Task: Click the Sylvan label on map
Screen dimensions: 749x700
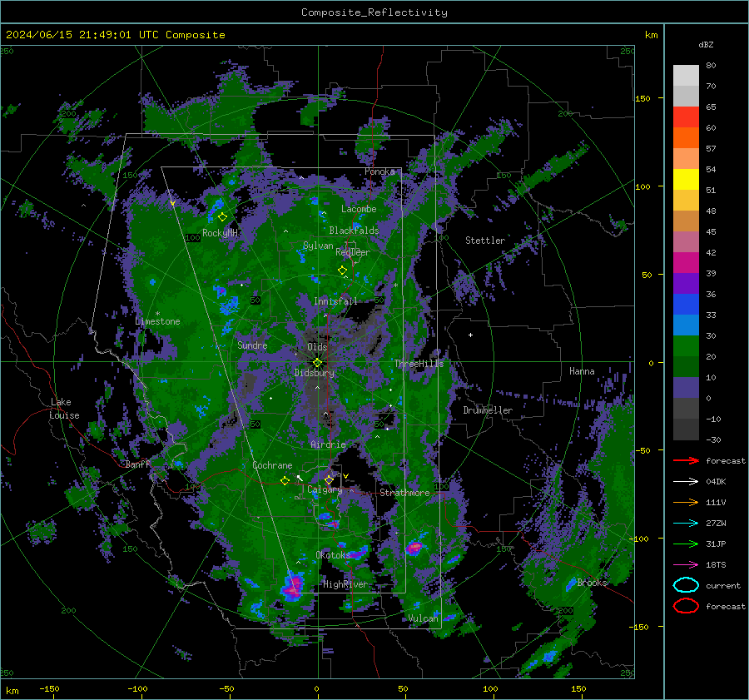Action: (318, 246)
